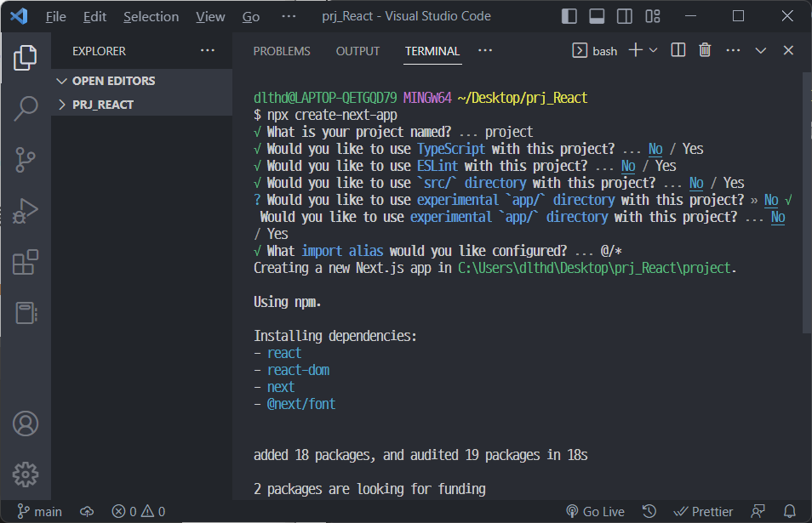
Task: Open the notebook-style icon below Extensions
Action: click(26, 313)
